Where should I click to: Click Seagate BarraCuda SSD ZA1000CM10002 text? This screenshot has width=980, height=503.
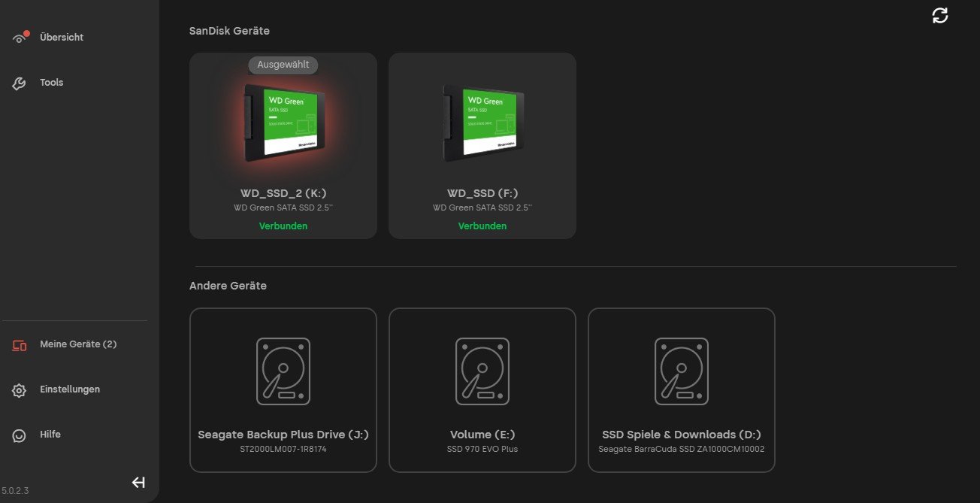click(682, 449)
